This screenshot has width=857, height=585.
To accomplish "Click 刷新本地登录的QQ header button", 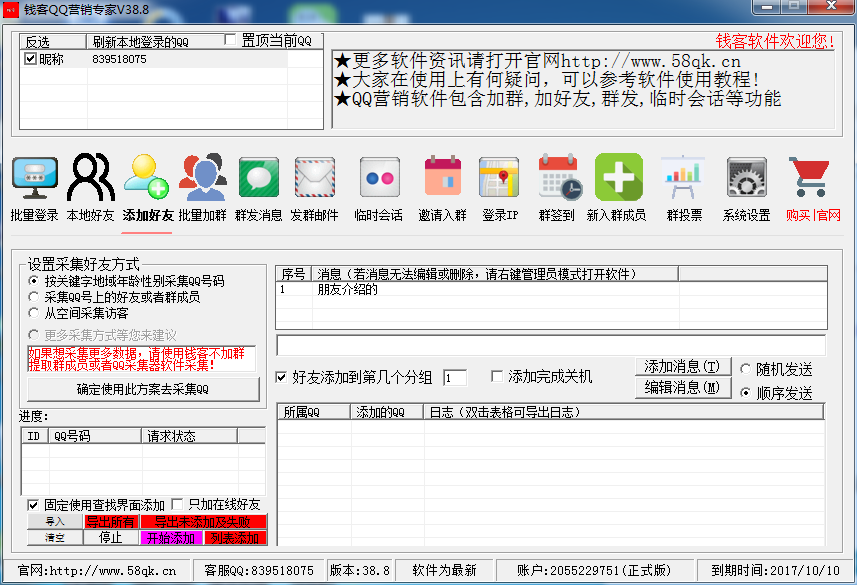I will 155,42.
